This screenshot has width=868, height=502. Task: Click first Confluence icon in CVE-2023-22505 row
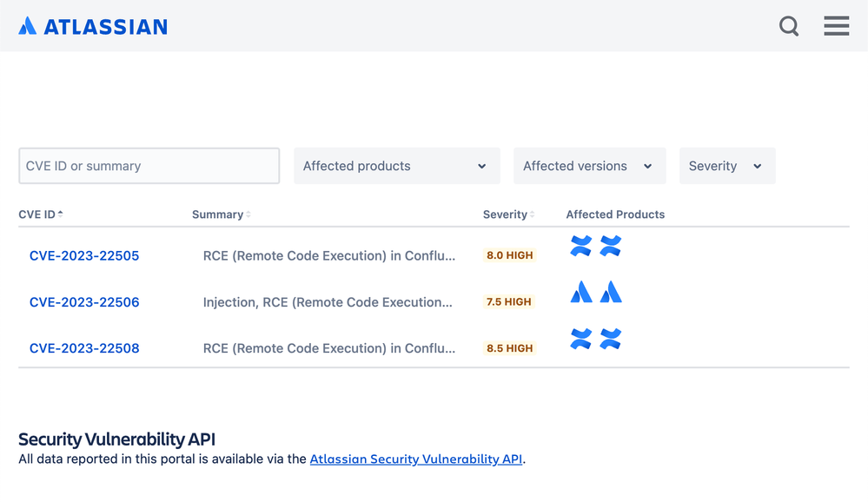[580, 247]
